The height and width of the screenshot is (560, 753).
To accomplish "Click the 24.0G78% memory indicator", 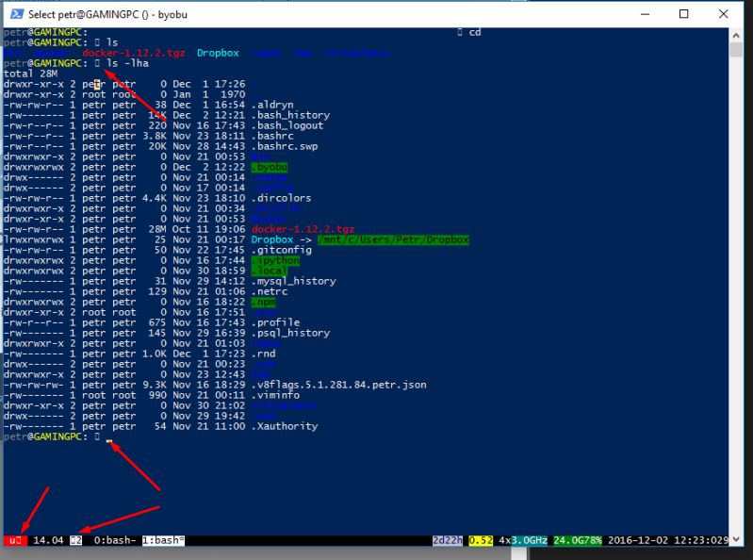I will 578,540.
